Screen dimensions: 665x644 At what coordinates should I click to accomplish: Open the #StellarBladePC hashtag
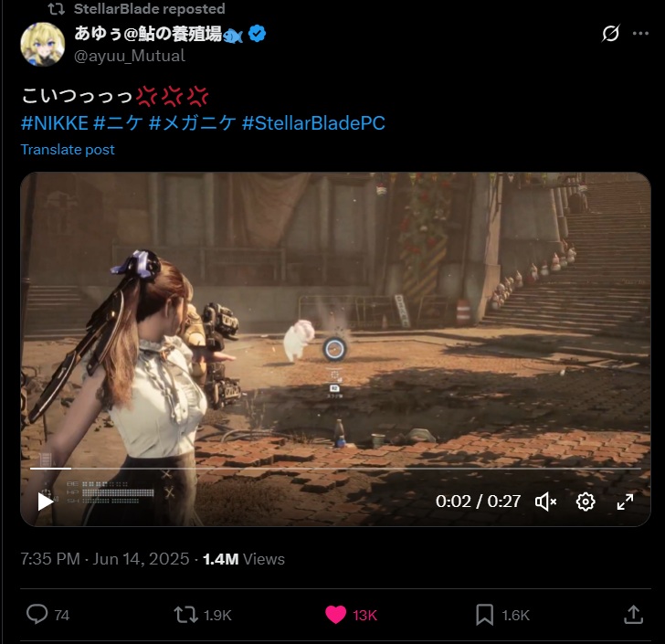click(x=313, y=123)
